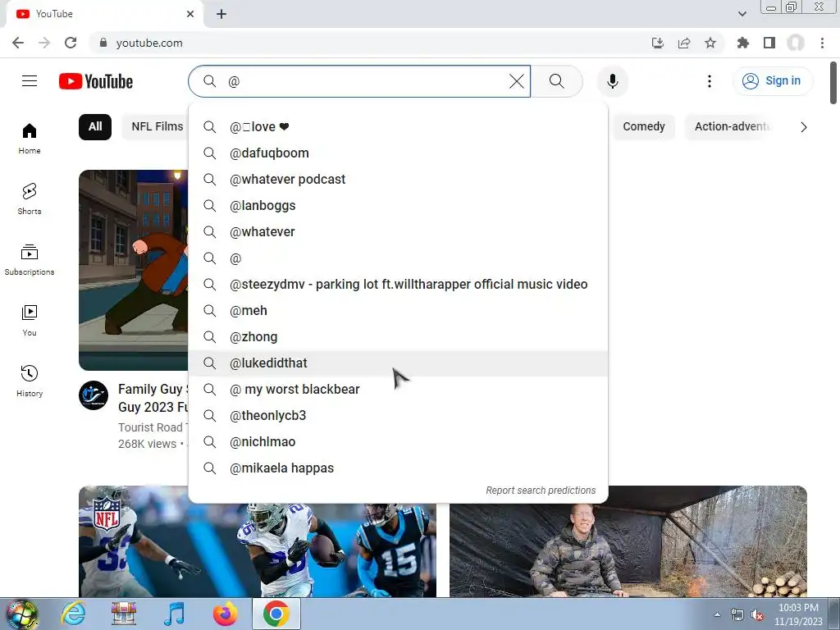Screen dimensions: 840x630
Task: Choose the '@whatever' suggestion
Action: coord(398,232)
